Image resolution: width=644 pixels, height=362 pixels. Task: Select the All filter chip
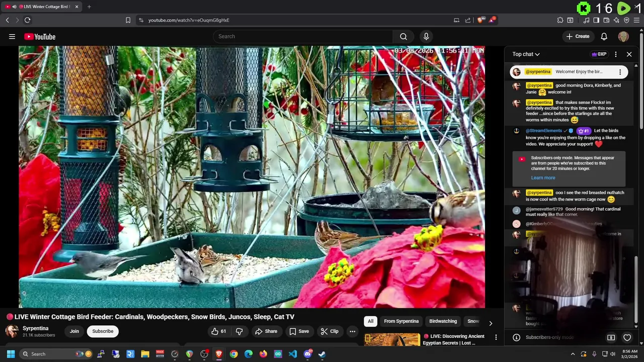370,321
